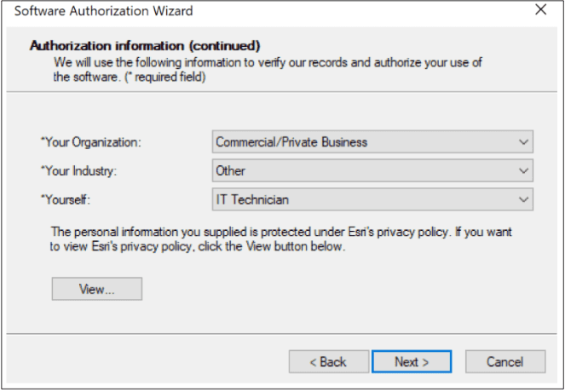Close the Software Authorization Wizard window

[x=540, y=11]
